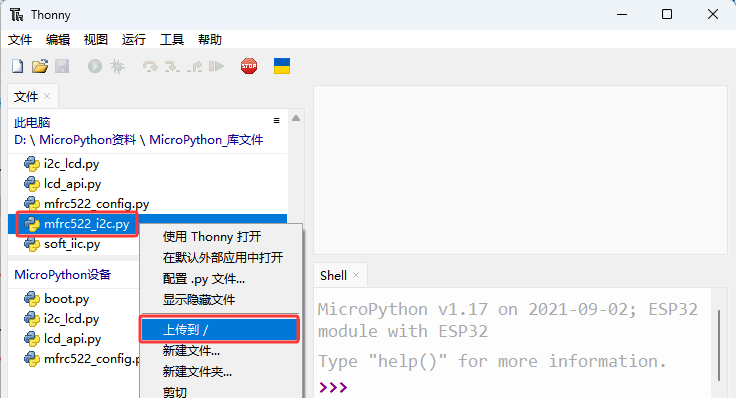Maximize the Thonny window

point(667,15)
